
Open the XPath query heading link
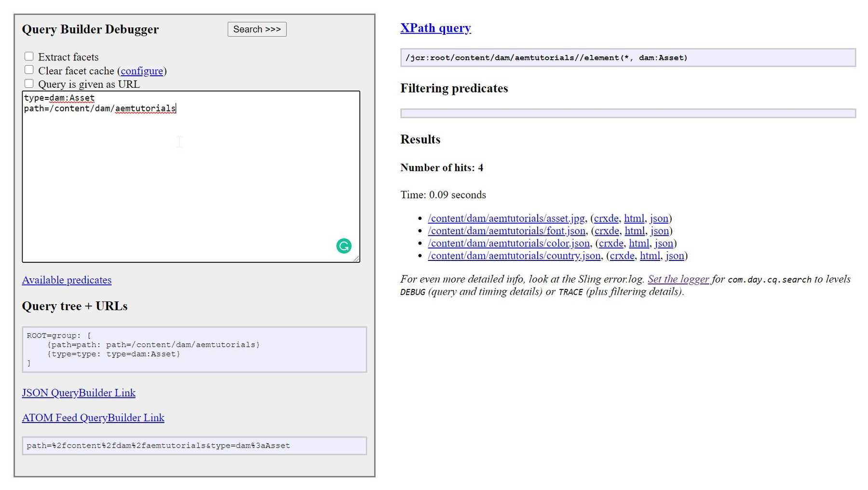click(435, 27)
